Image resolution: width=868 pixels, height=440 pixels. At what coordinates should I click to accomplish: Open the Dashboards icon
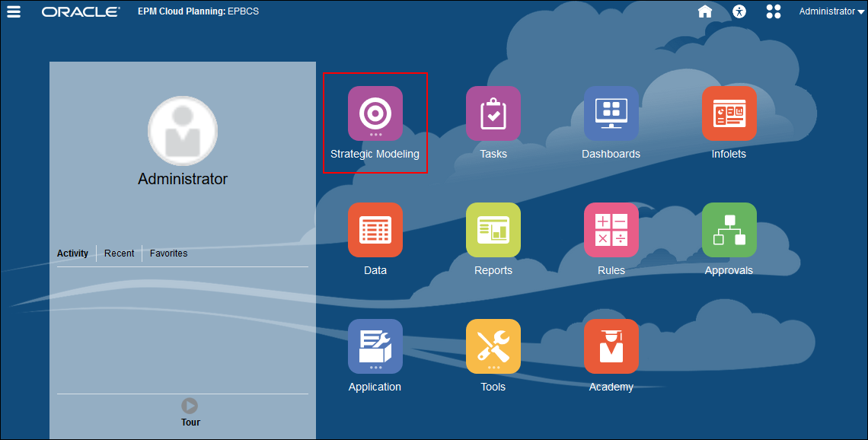[x=611, y=113]
